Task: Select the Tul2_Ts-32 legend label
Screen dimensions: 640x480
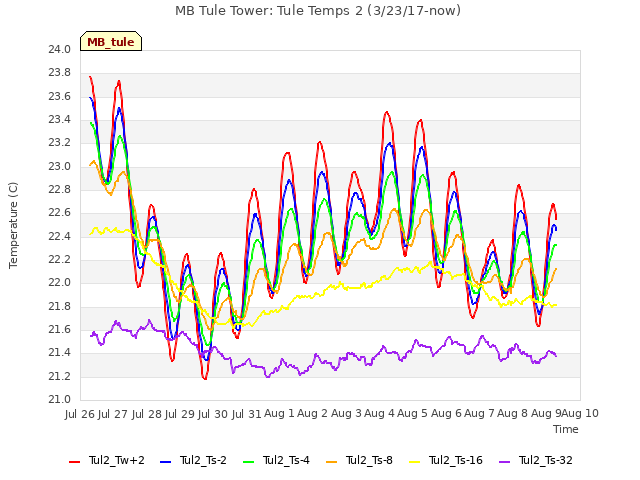Action: [546, 460]
